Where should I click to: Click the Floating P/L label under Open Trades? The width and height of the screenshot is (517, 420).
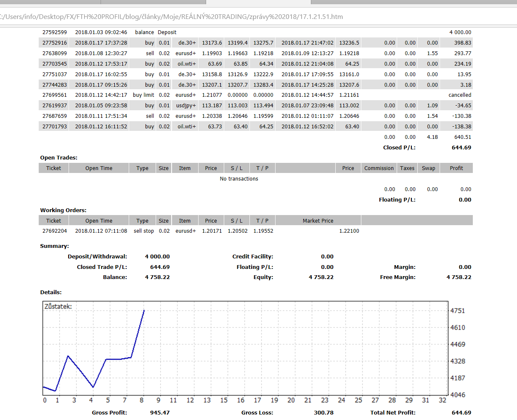pyautogui.click(x=397, y=200)
